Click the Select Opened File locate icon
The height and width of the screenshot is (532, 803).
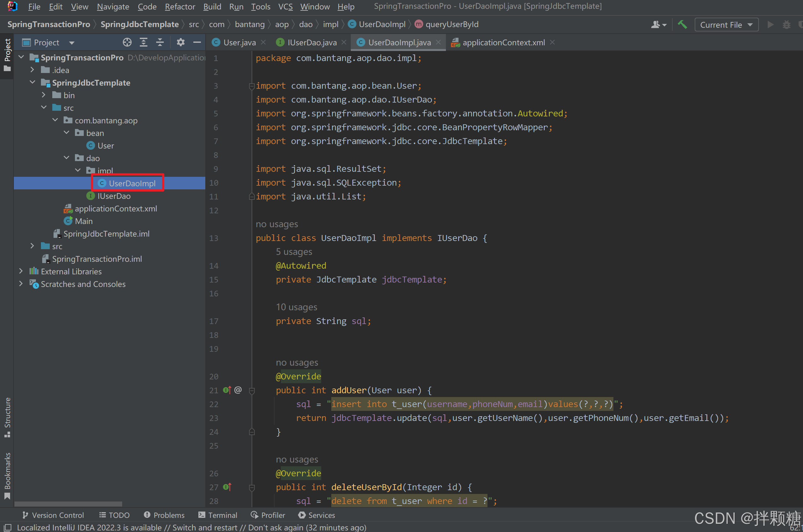coord(127,42)
